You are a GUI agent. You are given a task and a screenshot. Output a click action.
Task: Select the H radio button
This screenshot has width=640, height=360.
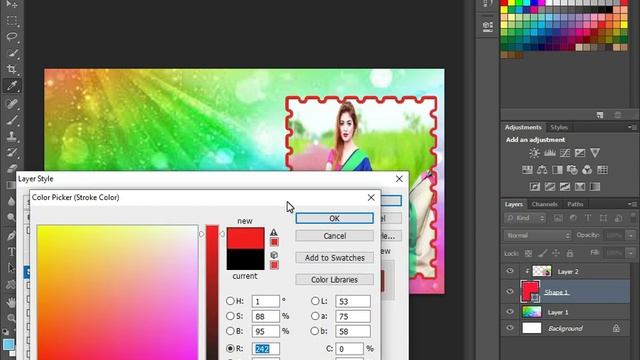click(x=230, y=301)
